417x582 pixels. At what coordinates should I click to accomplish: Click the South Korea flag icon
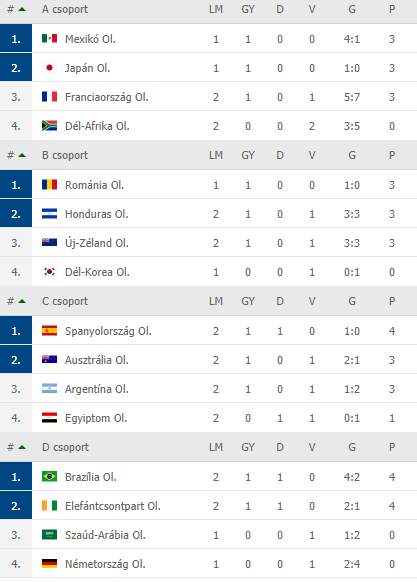(49, 272)
